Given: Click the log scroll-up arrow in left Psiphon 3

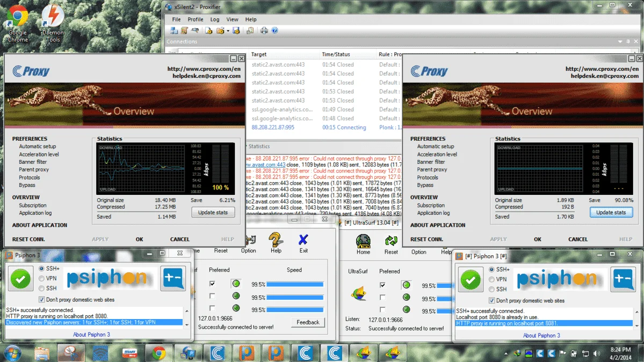Looking at the screenshot, I should (x=187, y=310).
